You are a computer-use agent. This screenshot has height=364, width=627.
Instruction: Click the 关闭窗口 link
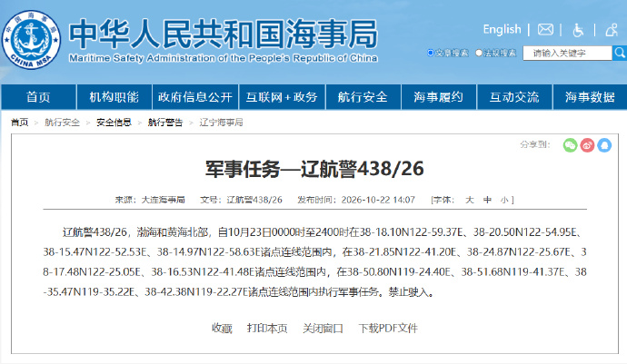[323, 328]
